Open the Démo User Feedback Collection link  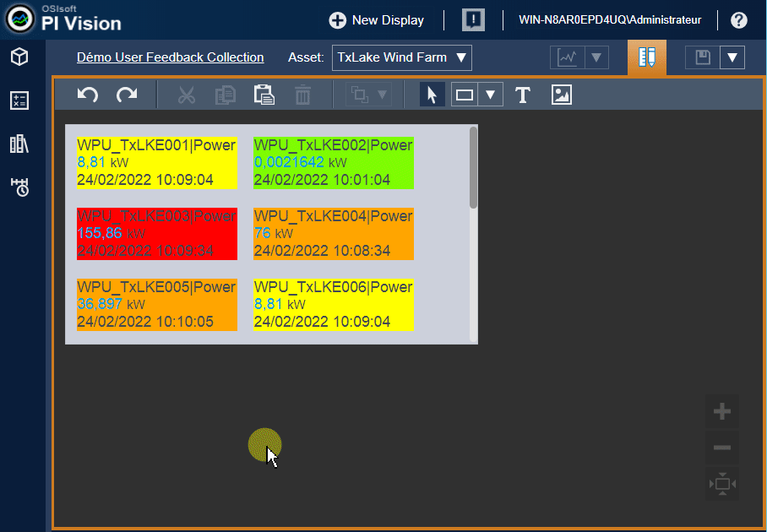(x=170, y=57)
